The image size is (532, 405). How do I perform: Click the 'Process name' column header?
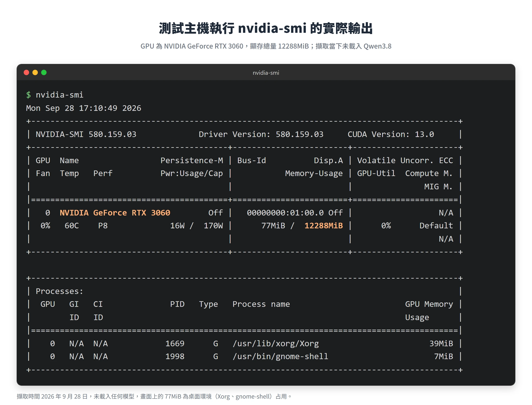click(261, 304)
